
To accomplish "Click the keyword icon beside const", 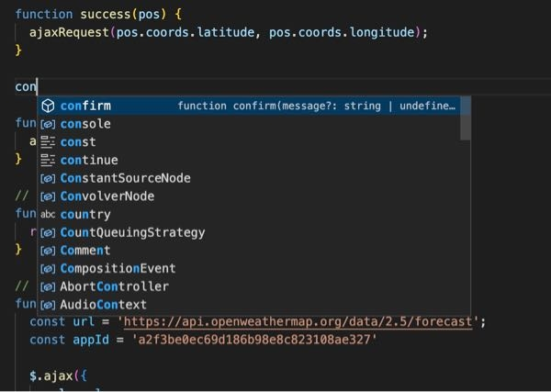I will point(48,142).
